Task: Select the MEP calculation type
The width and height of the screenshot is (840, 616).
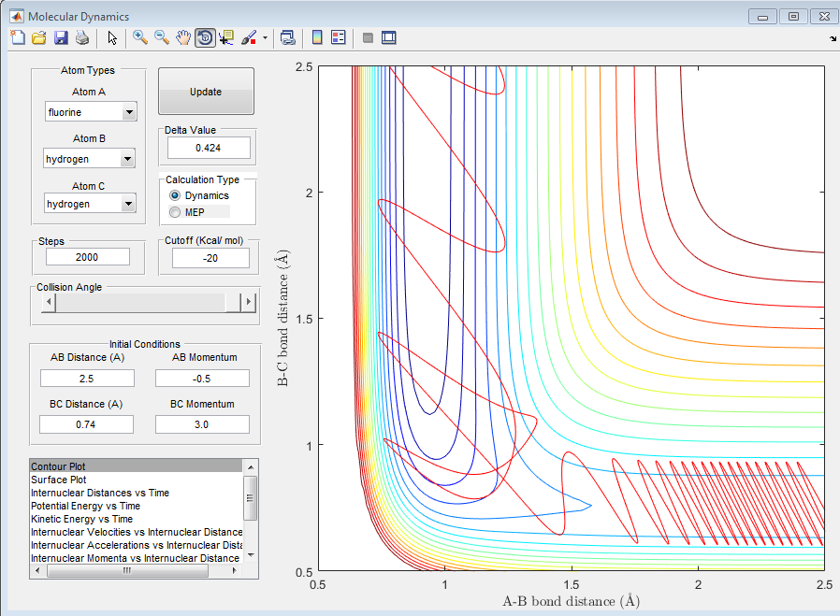Action: point(175,212)
